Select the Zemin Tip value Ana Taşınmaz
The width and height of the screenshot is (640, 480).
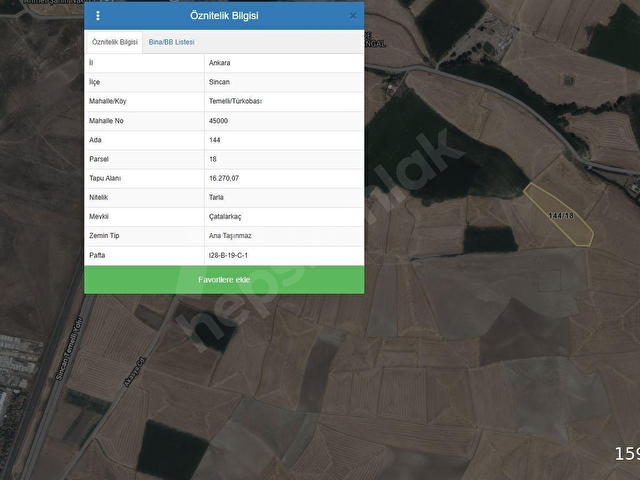click(x=230, y=236)
